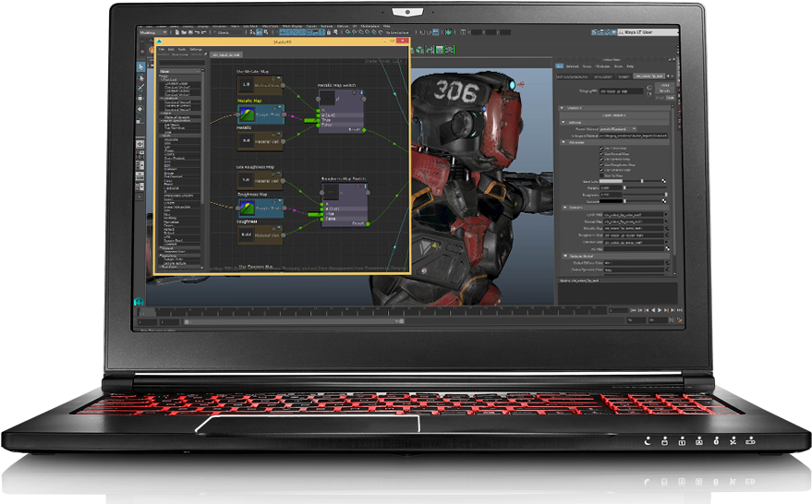Open the Edit menu in ShaderFX window

(171, 49)
